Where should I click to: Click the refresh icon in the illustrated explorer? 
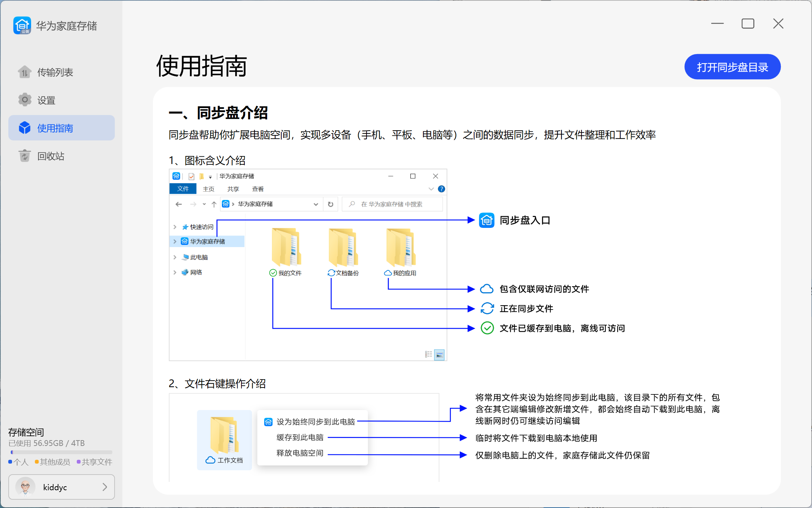coord(331,204)
